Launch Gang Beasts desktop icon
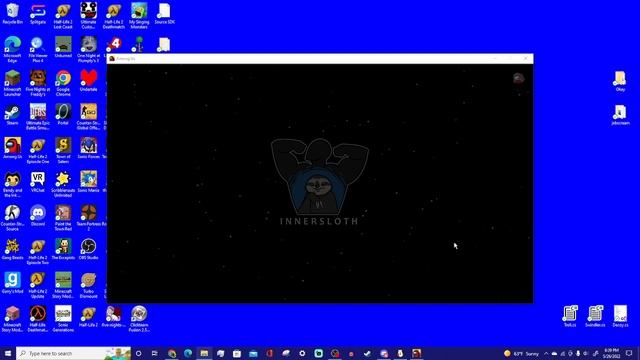 12,249
